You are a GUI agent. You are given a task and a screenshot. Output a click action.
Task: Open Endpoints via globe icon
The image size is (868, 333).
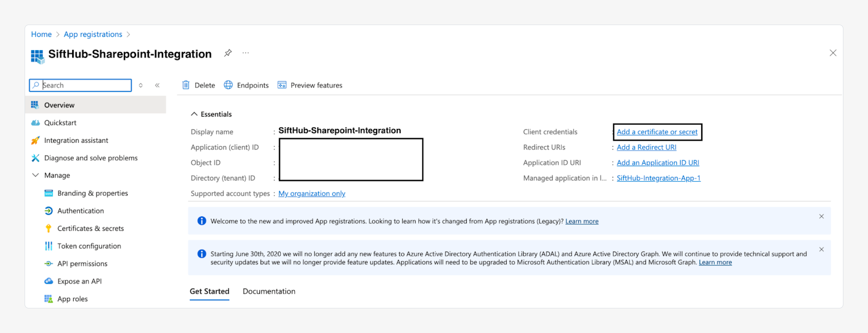[228, 85]
